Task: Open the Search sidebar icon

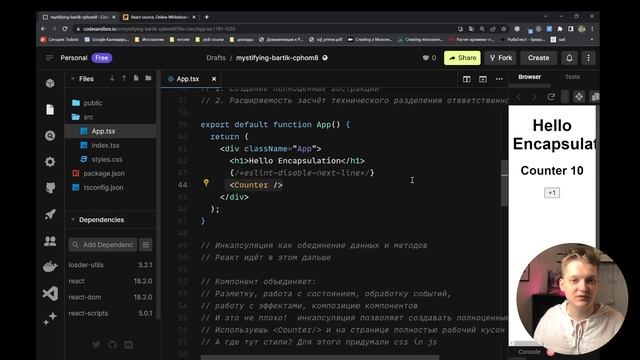Action: click(50, 136)
